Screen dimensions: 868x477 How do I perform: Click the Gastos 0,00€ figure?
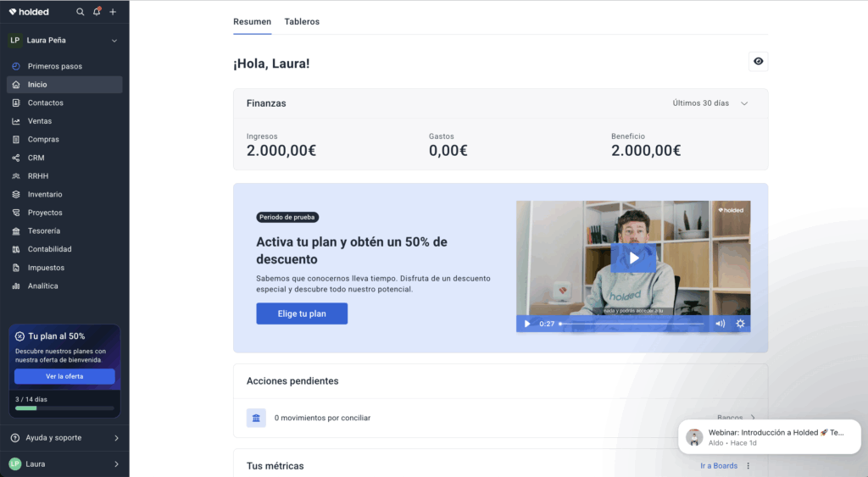coord(448,151)
